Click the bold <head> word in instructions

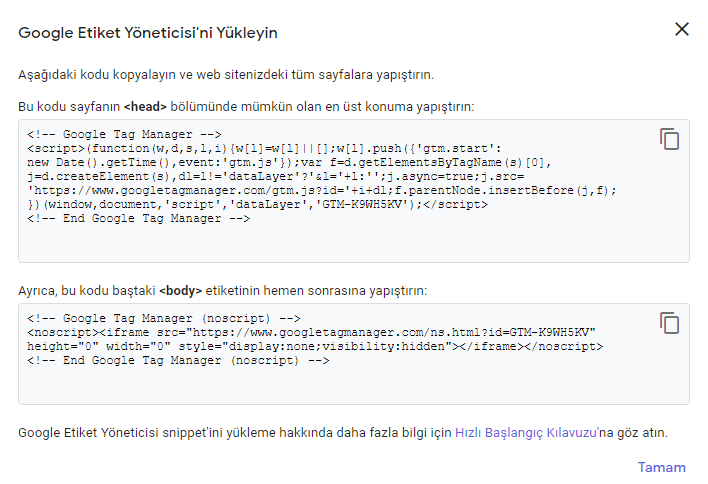[144, 106]
